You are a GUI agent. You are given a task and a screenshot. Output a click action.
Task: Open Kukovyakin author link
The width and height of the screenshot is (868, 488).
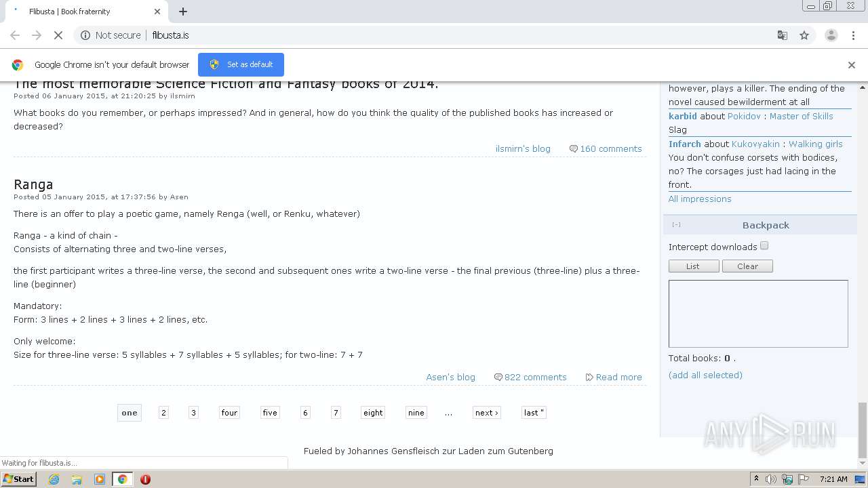click(755, 144)
